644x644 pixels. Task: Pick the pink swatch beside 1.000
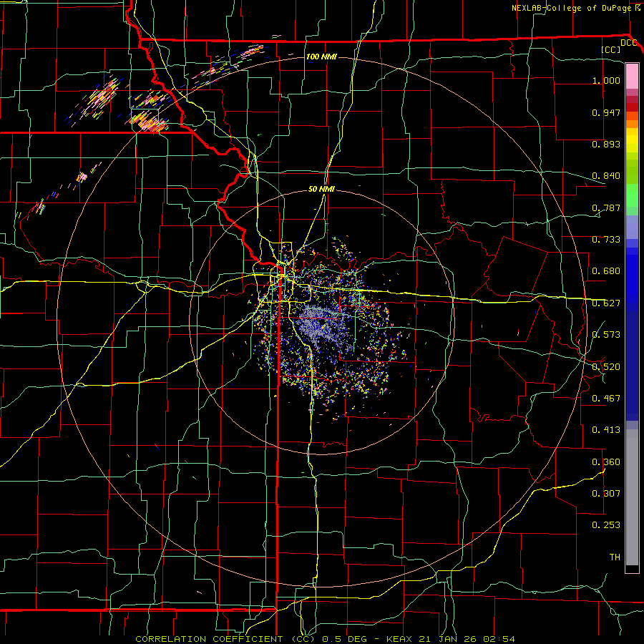[632, 77]
